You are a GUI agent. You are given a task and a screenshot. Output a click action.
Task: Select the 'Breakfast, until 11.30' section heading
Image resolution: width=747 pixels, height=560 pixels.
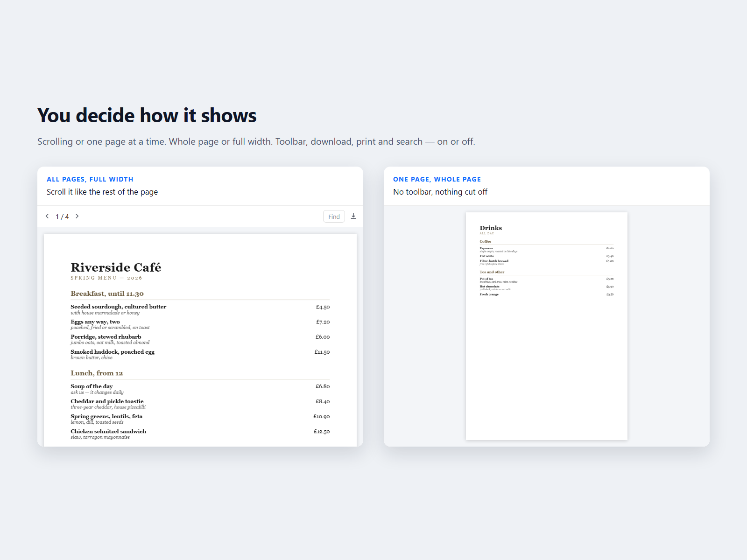[x=107, y=294]
